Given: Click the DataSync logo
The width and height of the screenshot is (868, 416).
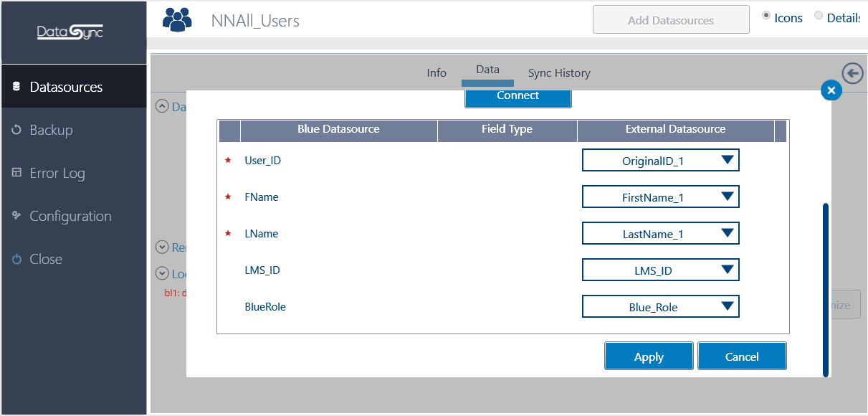Looking at the screenshot, I should (x=70, y=32).
